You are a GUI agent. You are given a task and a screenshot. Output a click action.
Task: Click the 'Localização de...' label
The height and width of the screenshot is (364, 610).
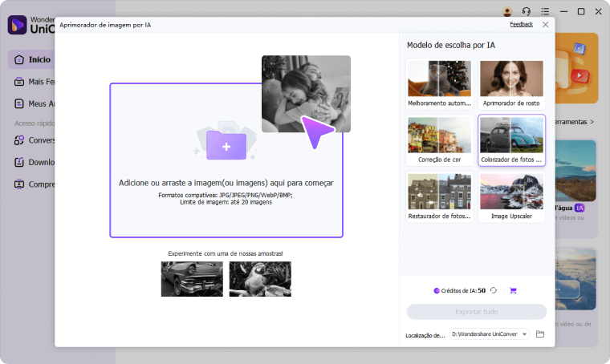[425, 335]
